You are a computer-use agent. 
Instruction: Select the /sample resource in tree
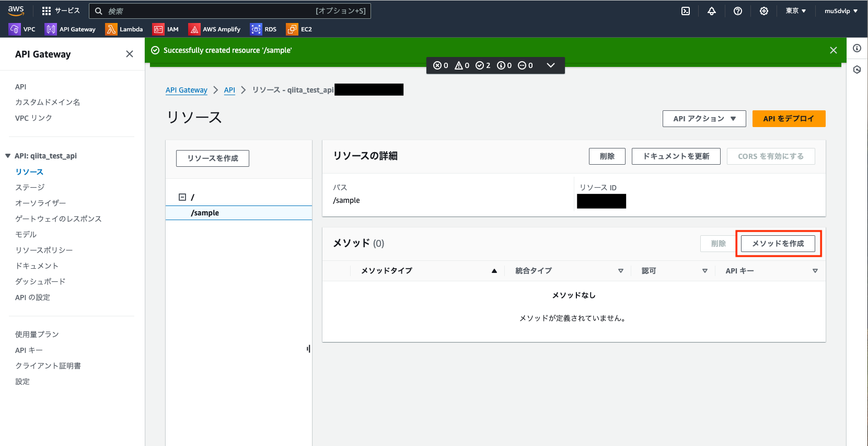(239, 213)
